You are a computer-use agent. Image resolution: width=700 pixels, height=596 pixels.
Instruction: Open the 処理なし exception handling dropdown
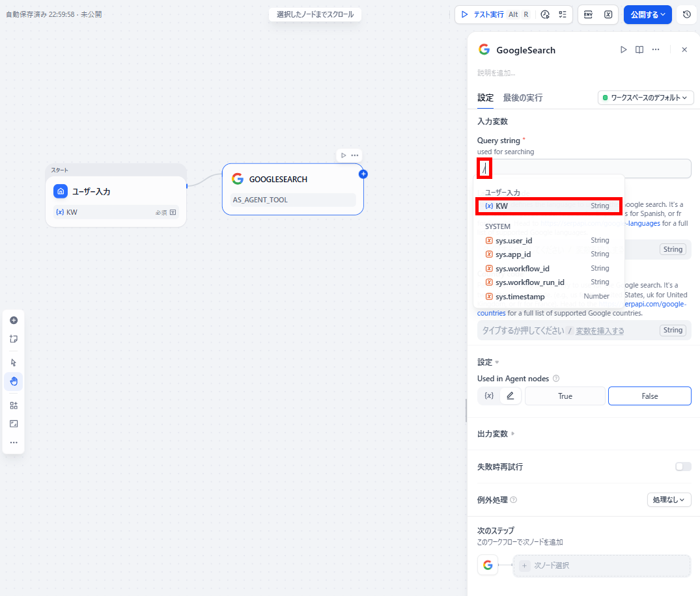[669, 500]
